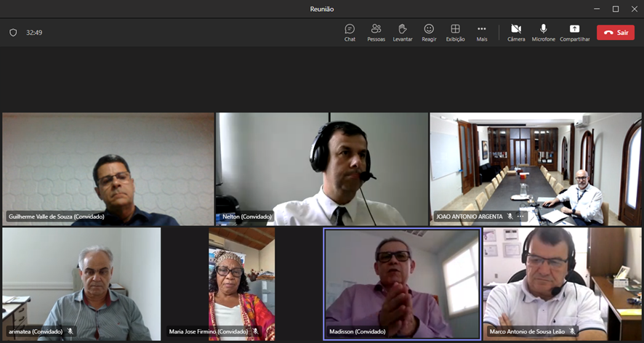The height and width of the screenshot is (343, 644).
Task: Leave the meeting with Sair button
Action: click(x=615, y=33)
